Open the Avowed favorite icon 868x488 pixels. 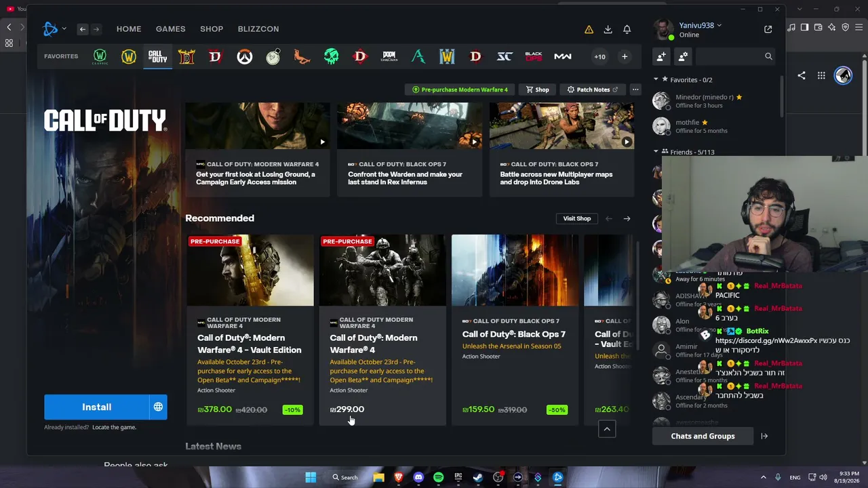click(x=418, y=57)
